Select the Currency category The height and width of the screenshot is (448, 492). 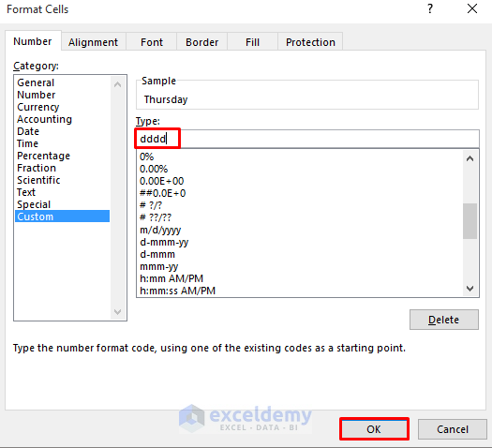click(63, 107)
